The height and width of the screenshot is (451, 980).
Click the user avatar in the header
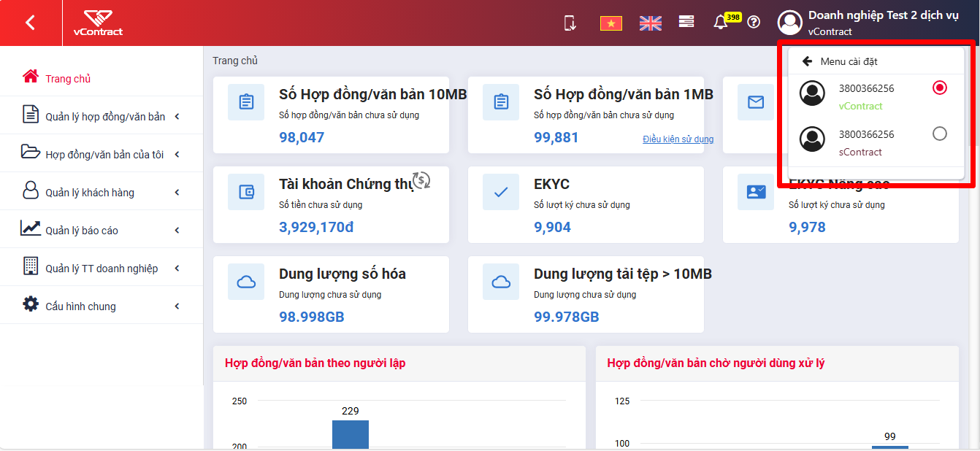790,23
